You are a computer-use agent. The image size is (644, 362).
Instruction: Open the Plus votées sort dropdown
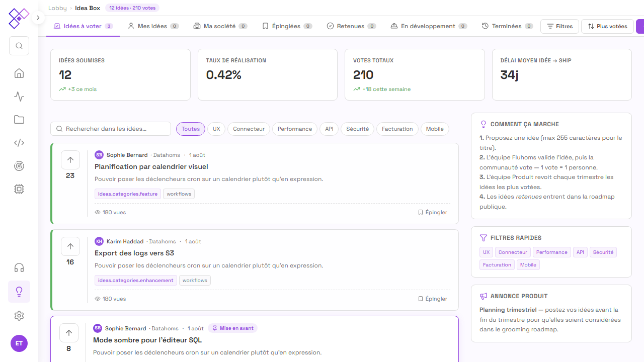coord(607,26)
